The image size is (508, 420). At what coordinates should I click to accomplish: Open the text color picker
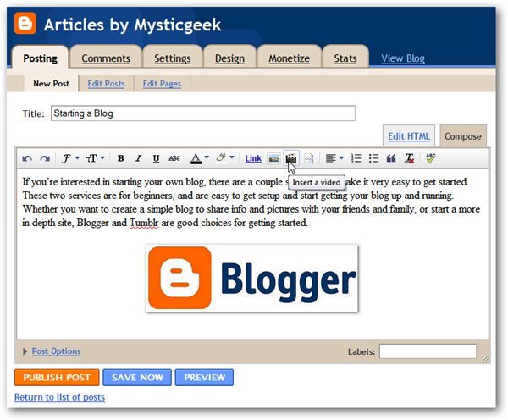pos(199,158)
